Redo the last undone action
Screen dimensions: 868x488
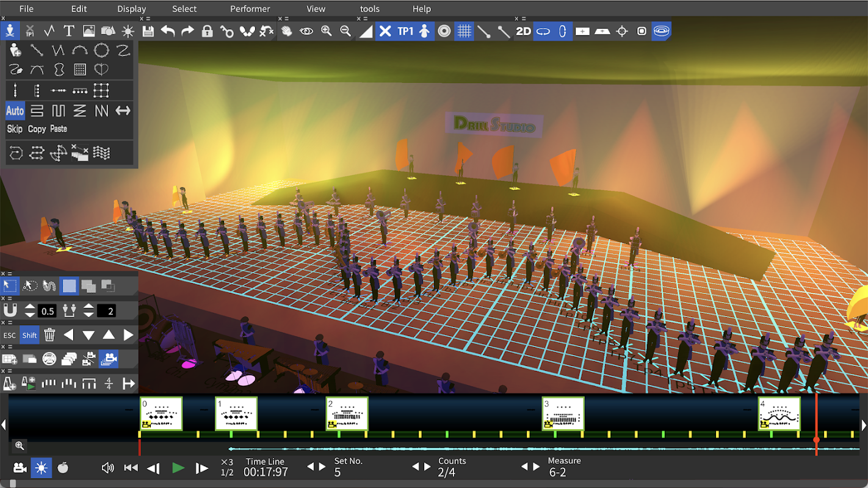point(187,31)
